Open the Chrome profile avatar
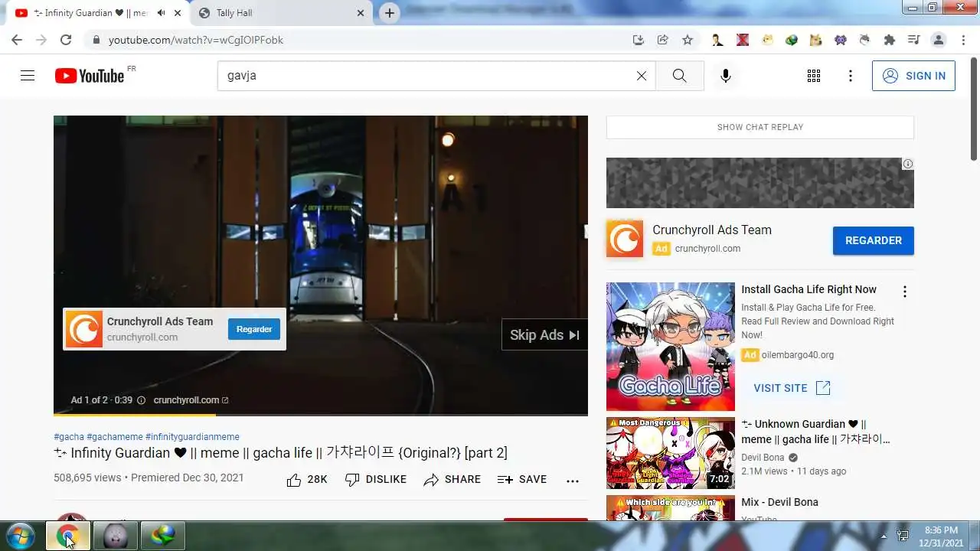 click(x=939, y=40)
